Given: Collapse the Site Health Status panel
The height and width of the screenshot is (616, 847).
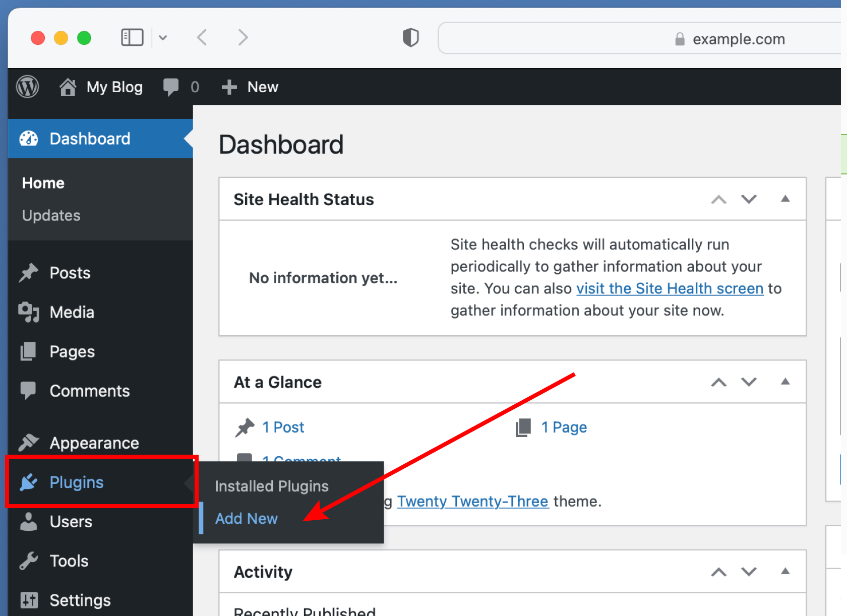Looking at the screenshot, I should click(785, 199).
